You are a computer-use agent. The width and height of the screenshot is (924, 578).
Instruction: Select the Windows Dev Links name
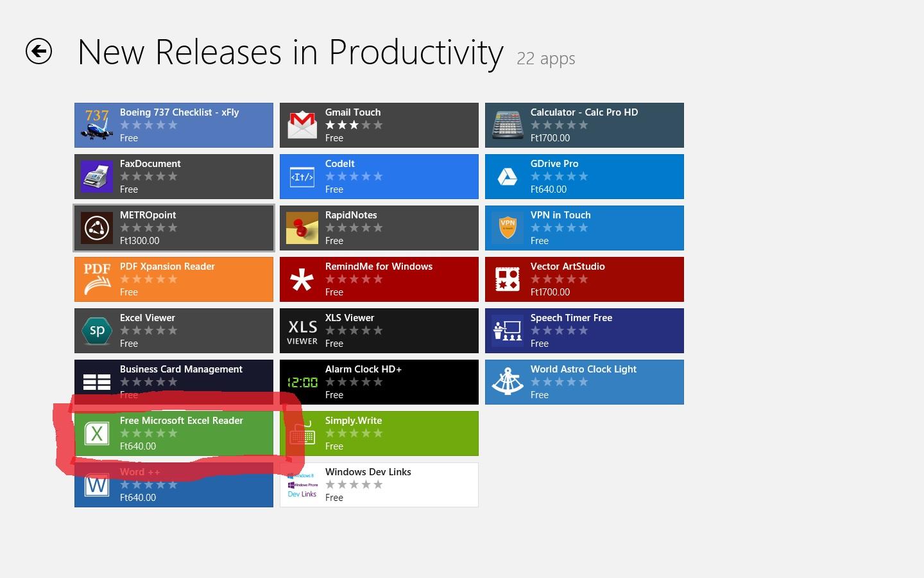click(368, 472)
